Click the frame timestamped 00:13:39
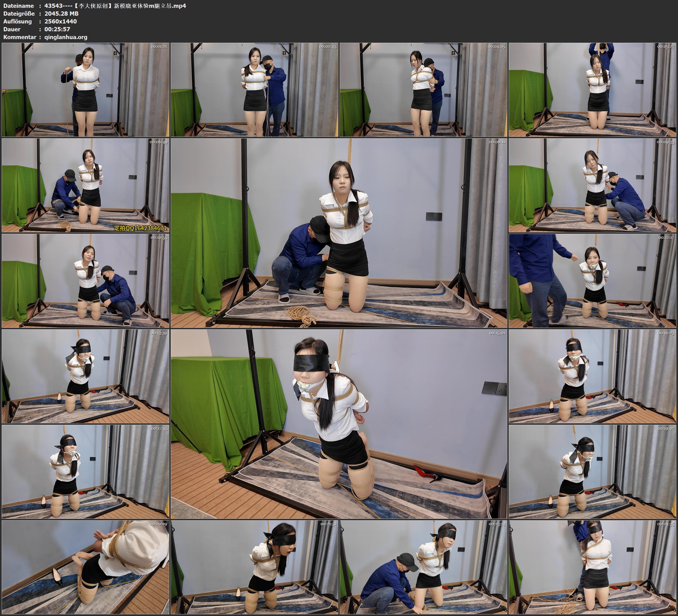678x616 pixels. [x=85, y=376]
